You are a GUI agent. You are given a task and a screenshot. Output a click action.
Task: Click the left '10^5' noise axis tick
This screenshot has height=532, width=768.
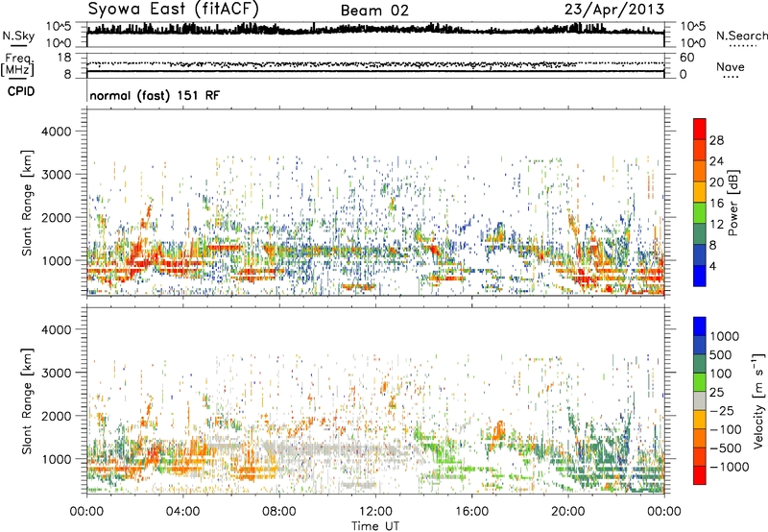59,26
